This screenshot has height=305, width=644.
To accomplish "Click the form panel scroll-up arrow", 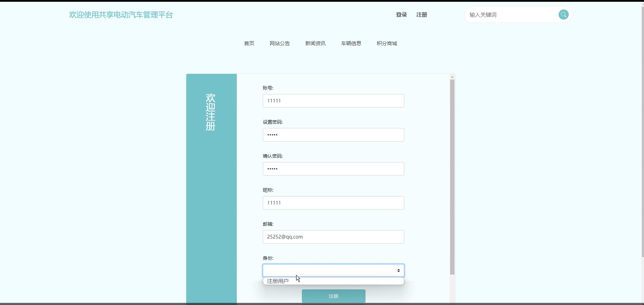I will click(452, 77).
